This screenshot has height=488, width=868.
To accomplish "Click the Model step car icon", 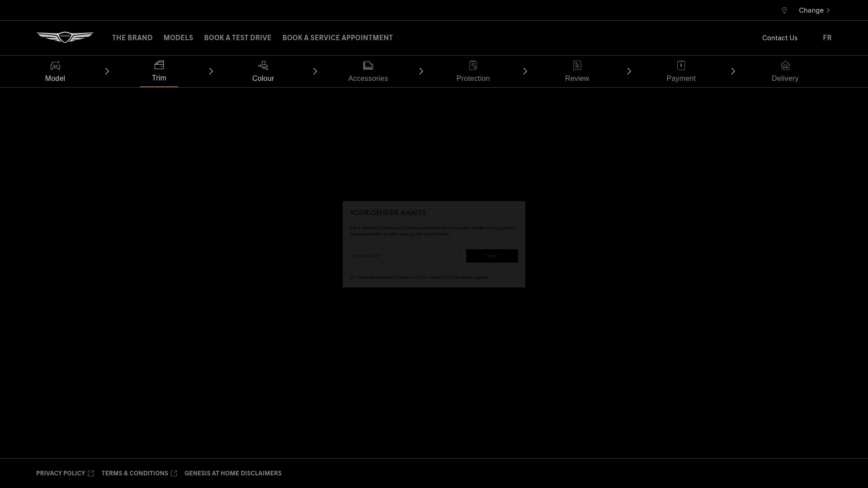I will coord(55,66).
